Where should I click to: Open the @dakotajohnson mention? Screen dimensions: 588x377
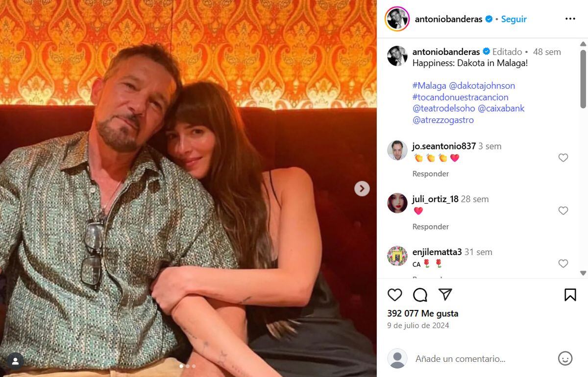point(482,85)
